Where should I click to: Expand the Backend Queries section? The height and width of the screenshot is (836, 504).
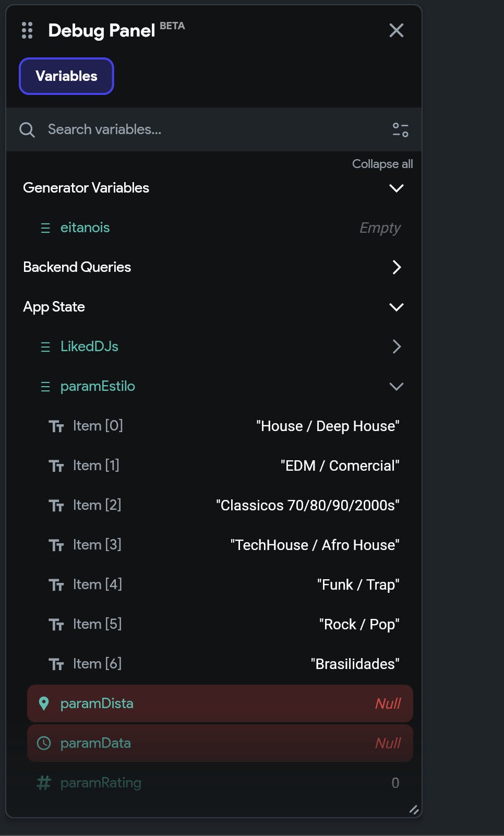pyautogui.click(x=397, y=267)
